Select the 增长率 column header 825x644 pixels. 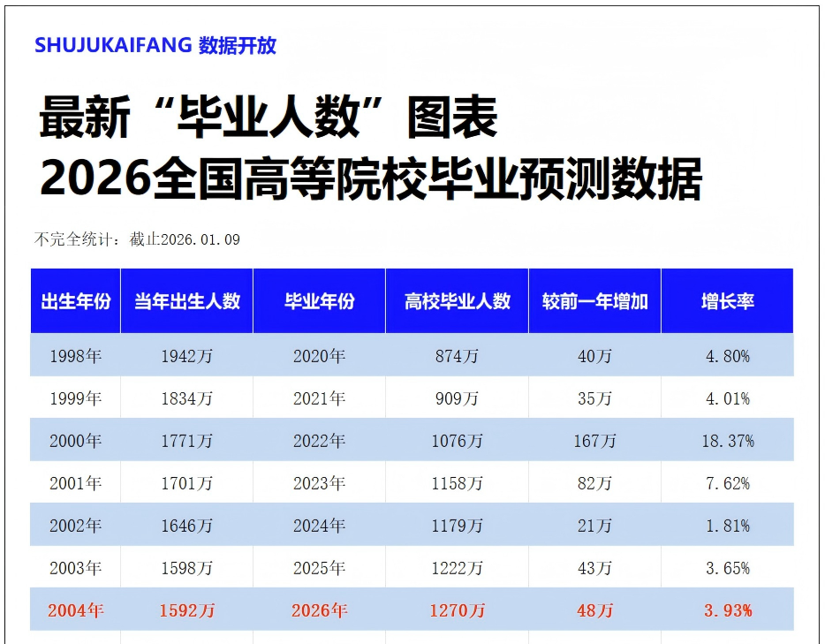728,301
